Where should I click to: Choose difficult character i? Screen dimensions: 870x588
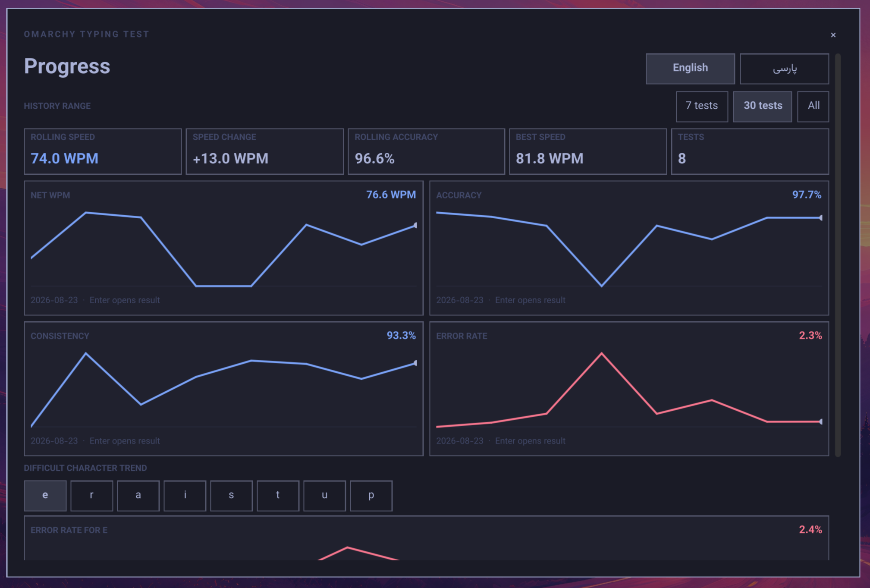click(x=185, y=495)
